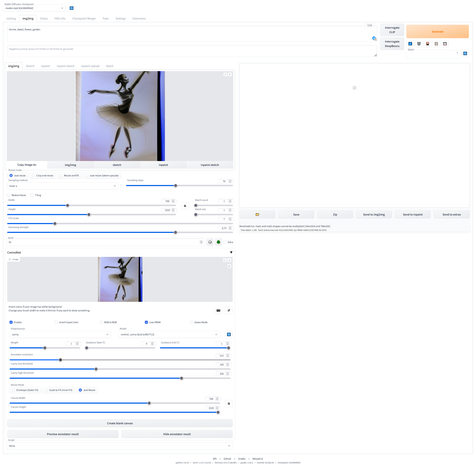
Task: Switch to the txt2img tab
Action: click(x=11, y=19)
